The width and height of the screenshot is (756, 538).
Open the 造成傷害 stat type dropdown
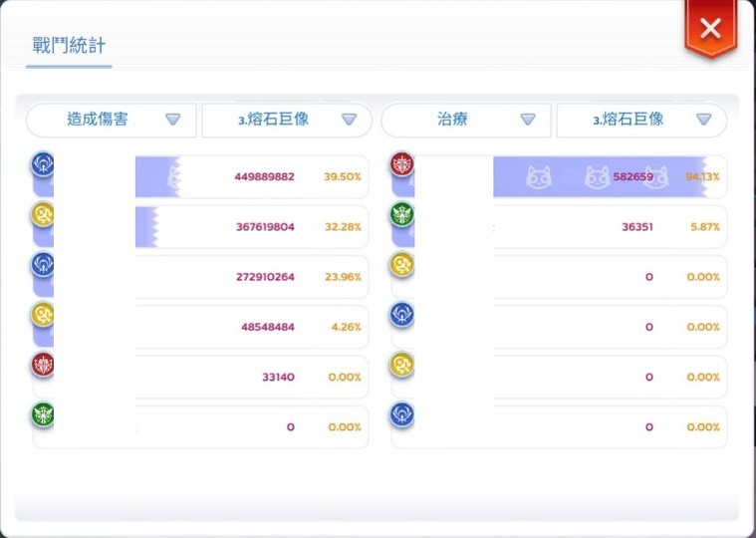point(112,120)
